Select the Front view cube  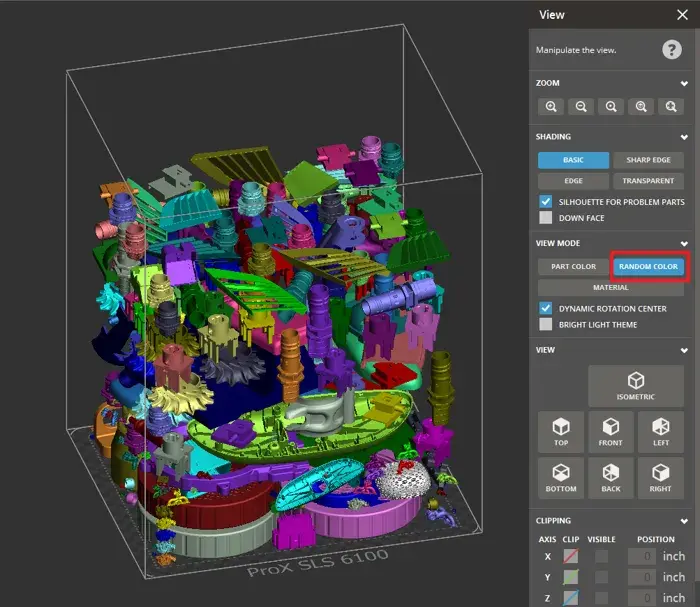pyautogui.click(x=610, y=430)
